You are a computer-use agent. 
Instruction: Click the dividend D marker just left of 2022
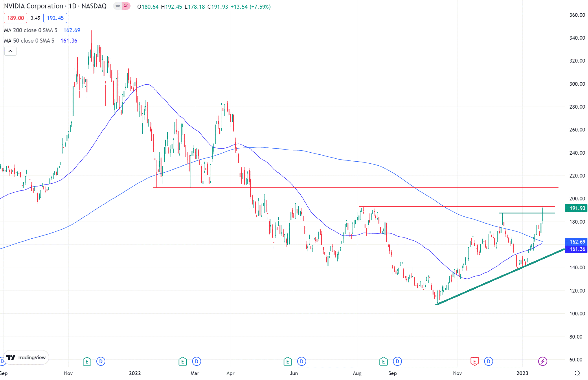(101, 361)
